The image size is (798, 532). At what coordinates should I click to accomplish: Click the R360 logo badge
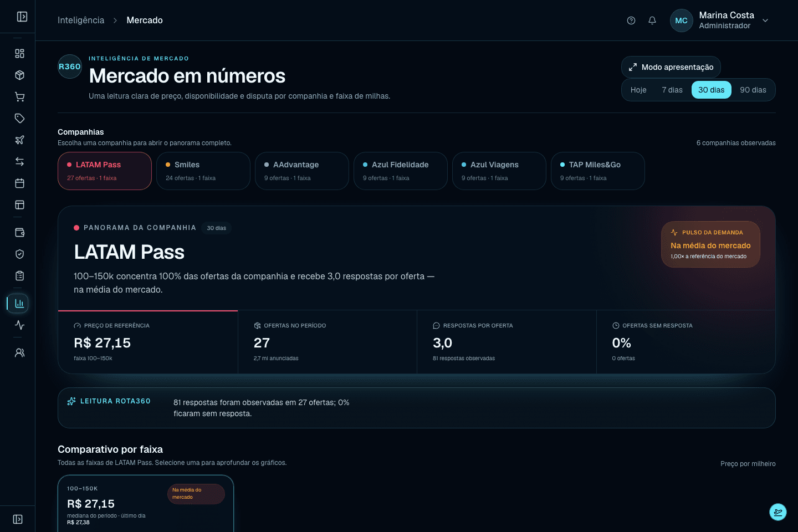(70, 66)
